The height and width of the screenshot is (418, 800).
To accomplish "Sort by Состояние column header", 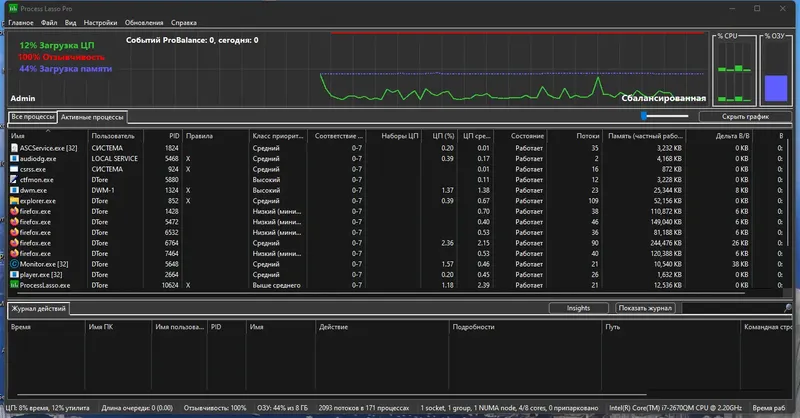I will 521,136.
